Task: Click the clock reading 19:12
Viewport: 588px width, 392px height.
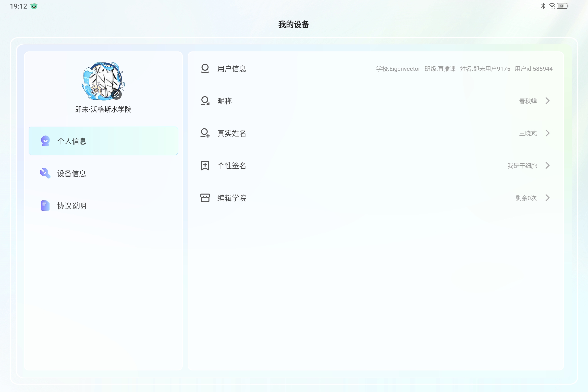Action: tap(19, 6)
